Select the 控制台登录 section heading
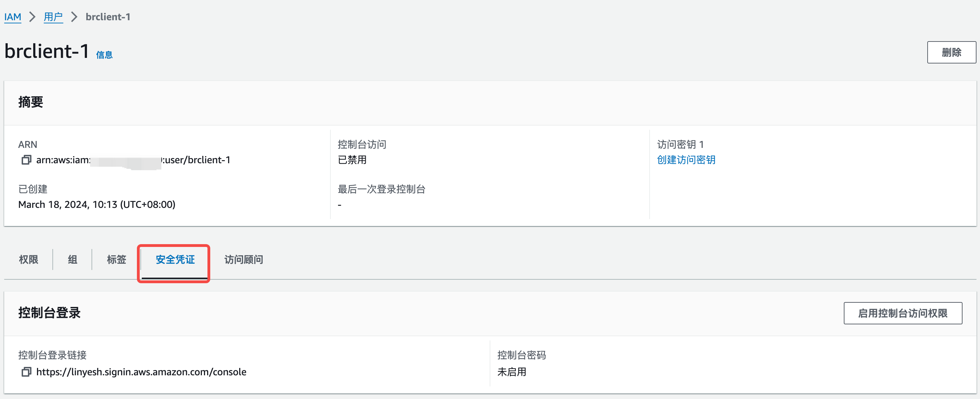The width and height of the screenshot is (980, 399). click(49, 313)
